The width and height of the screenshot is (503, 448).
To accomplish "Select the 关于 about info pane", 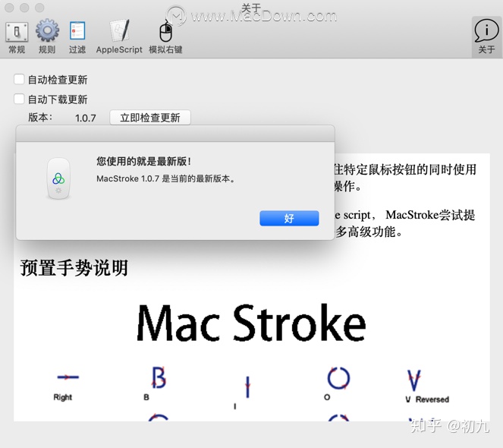I will point(486,37).
